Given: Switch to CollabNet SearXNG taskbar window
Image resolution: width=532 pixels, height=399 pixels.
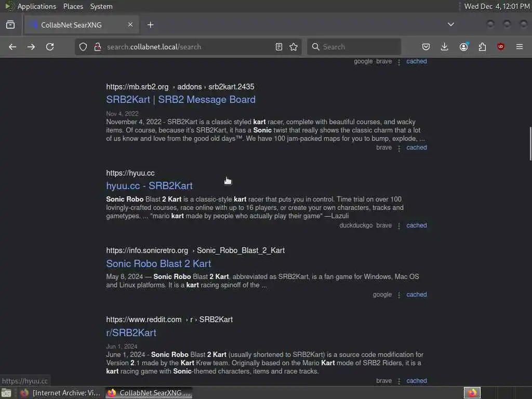Looking at the screenshot, I should coord(149,393).
